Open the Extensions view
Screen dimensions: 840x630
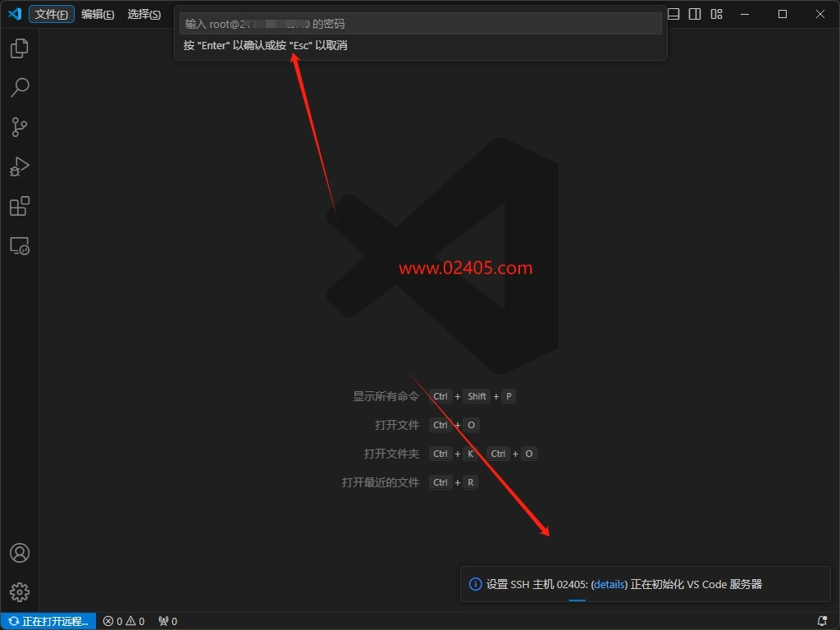[20, 206]
